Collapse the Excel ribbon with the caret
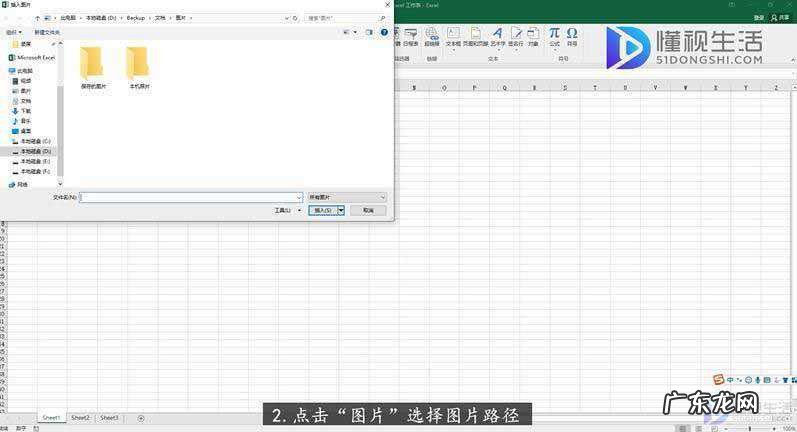 point(793,59)
